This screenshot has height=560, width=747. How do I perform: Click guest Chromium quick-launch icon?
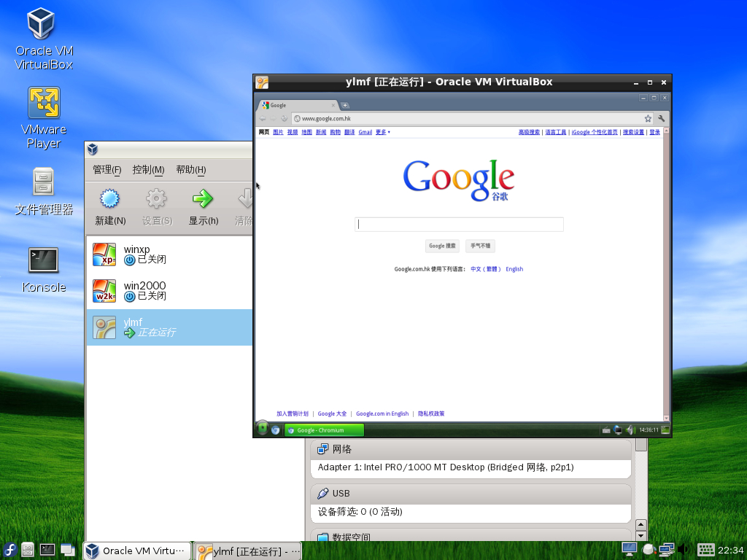(275, 430)
